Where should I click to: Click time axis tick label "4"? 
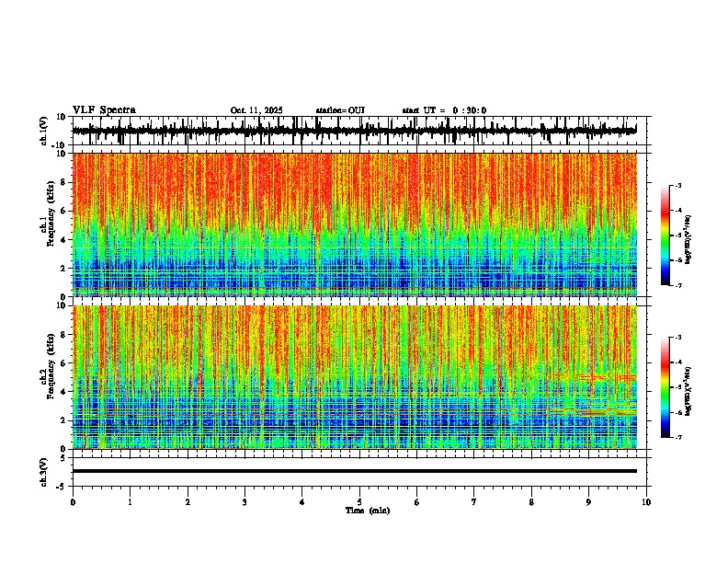click(x=302, y=502)
